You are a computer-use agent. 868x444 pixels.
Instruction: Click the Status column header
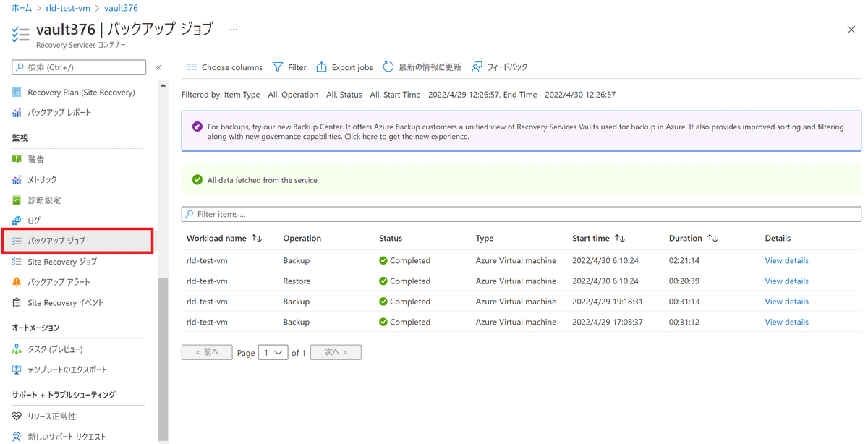click(x=391, y=239)
